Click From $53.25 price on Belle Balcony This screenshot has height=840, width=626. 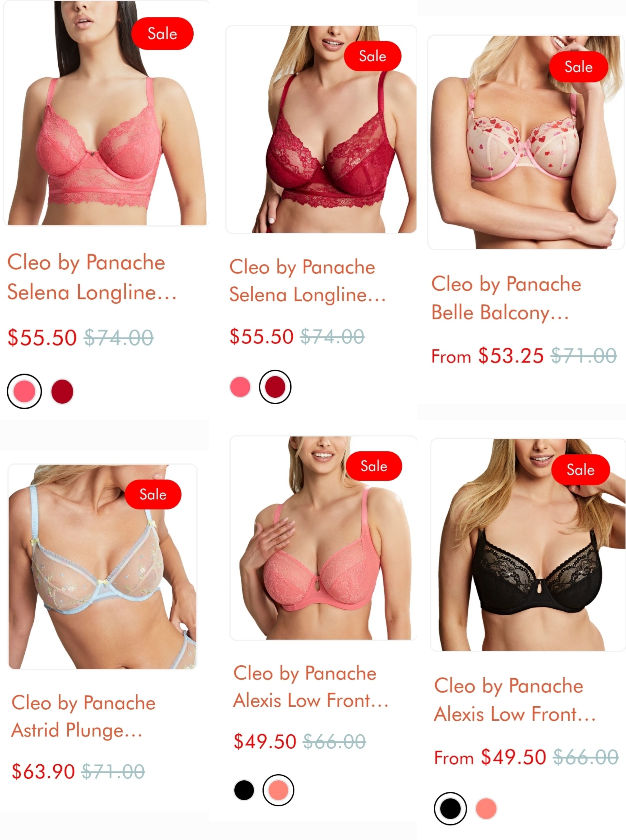[x=487, y=356]
